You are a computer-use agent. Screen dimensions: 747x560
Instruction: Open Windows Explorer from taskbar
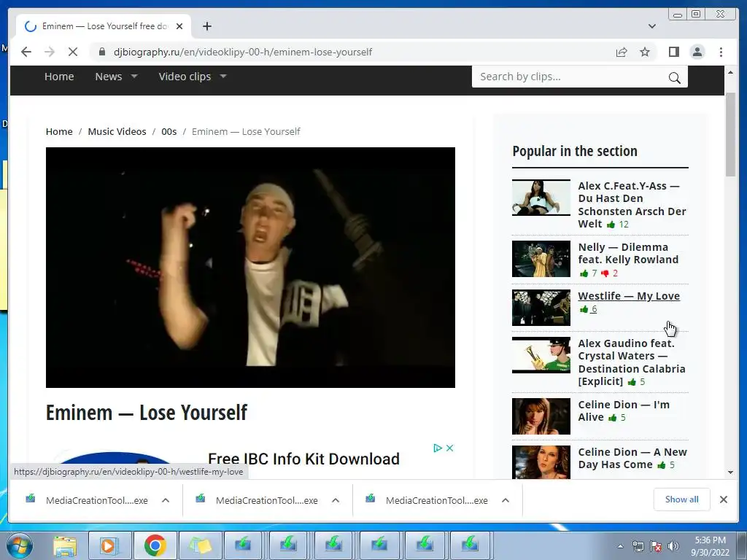click(65, 545)
